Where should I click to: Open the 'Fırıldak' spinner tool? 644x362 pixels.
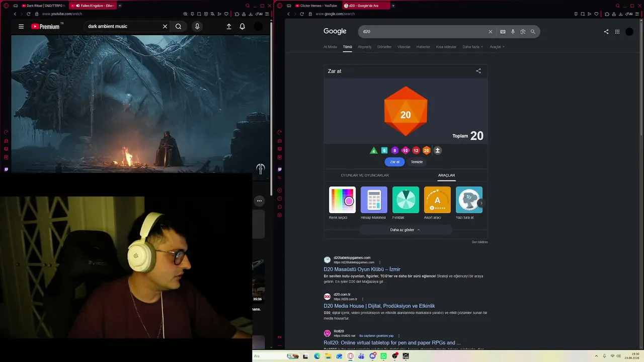406,203
